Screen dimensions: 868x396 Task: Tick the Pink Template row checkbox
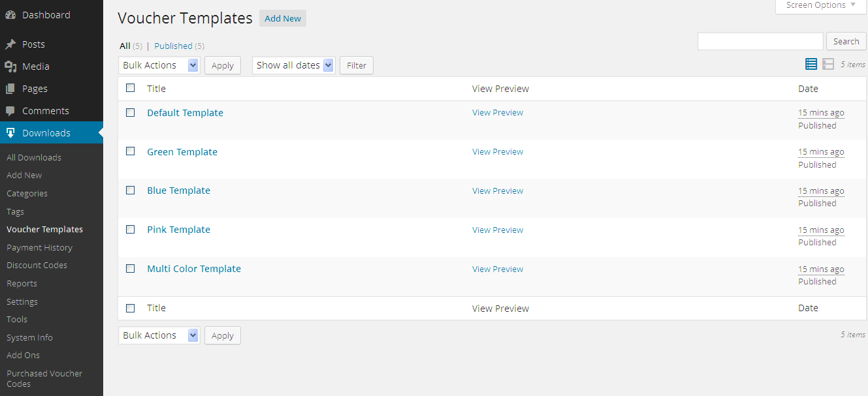coord(131,229)
